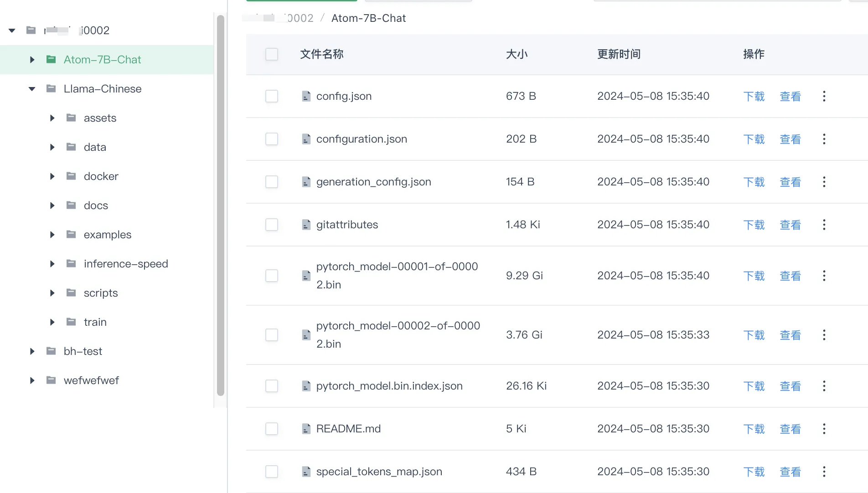Click the pytorch_model.bin.index.json file icon
Viewport: 868px width, 493px height.
(306, 386)
